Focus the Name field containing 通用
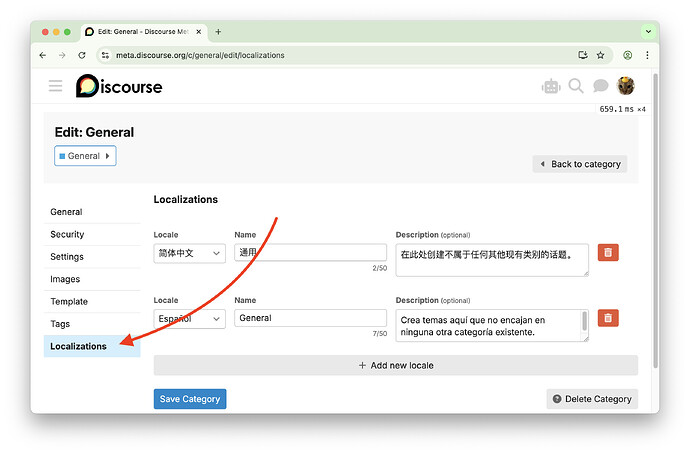The image size is (690, 453). 310,252
